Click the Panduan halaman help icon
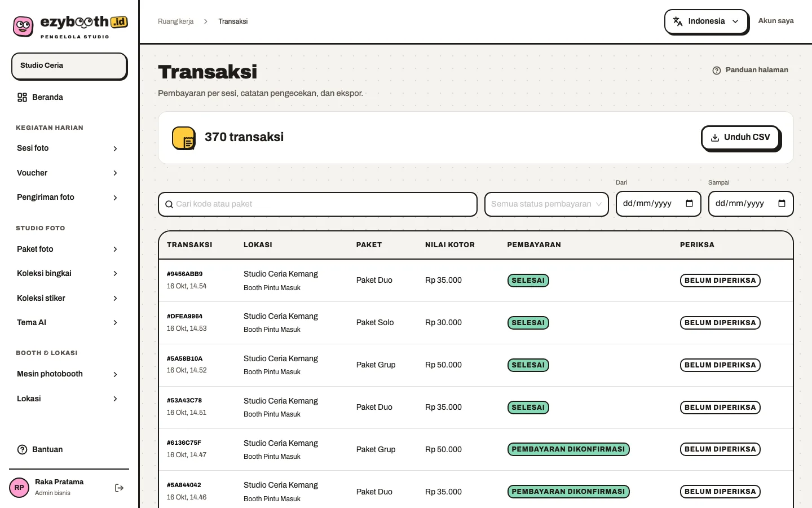 pyautogui.click(x=716, y=71)
